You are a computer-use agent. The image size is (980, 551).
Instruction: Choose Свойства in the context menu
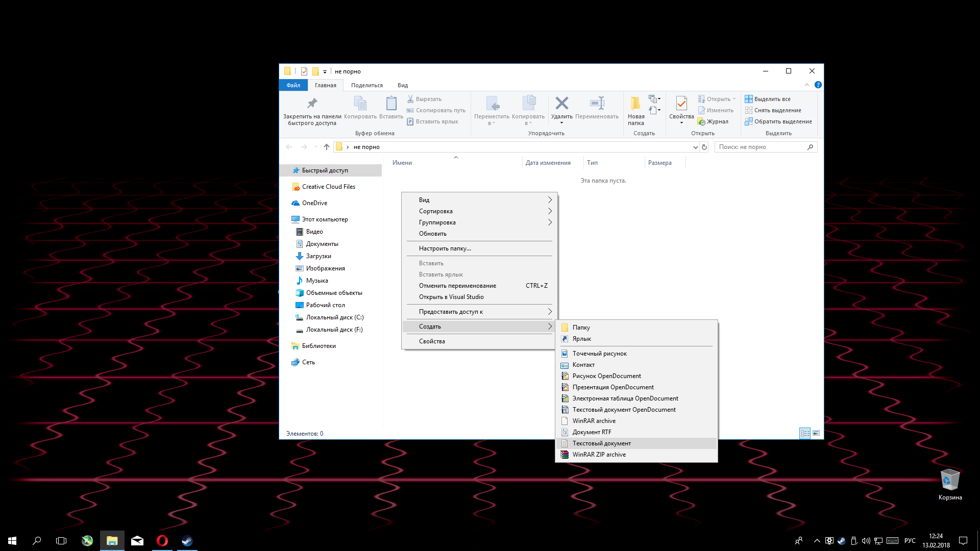click(479, 341)
